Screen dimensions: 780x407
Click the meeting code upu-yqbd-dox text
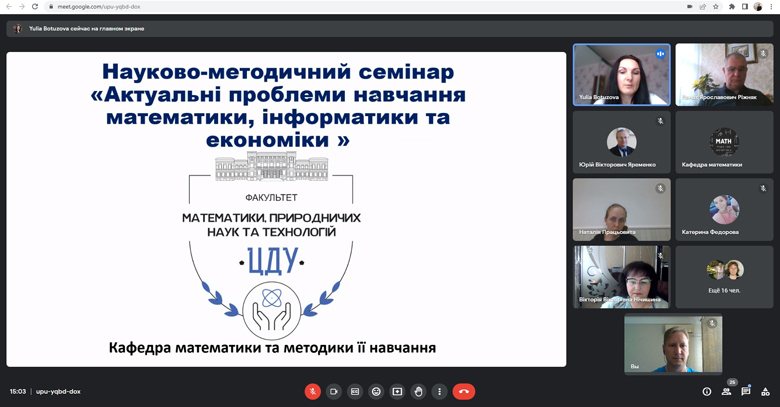[x=58, y=392]
